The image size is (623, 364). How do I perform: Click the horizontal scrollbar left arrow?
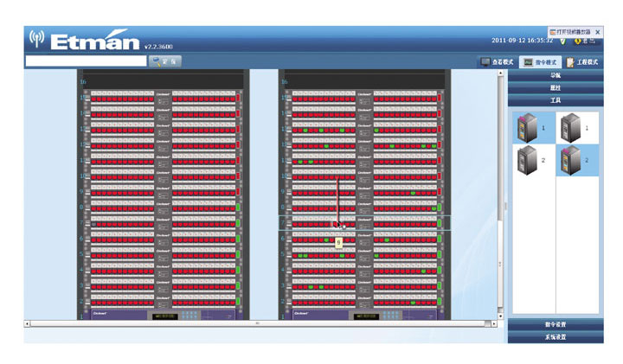click(x=28, y=323)
